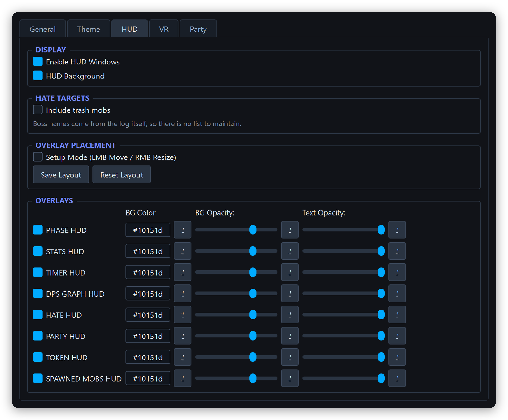Disable the HATE HUD overlay checkbox
The width and height of the screenshot is (508, 420).
click(38, 315)
